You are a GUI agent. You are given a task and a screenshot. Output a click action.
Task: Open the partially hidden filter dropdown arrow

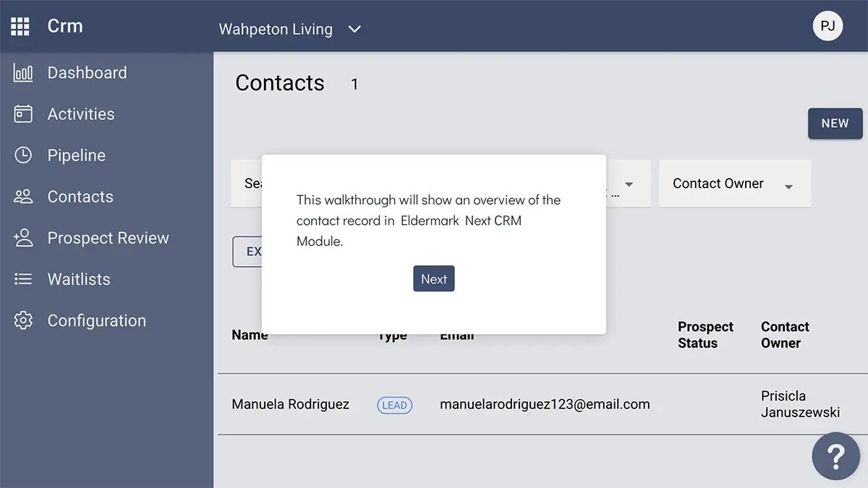(629, 184)
